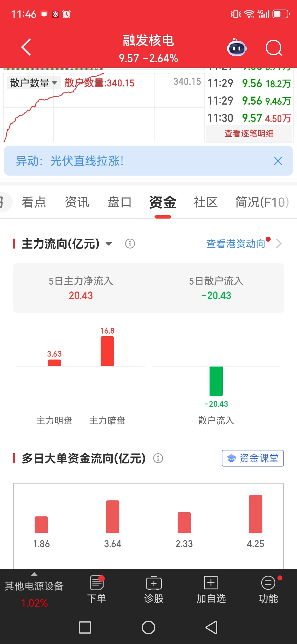Viewport: 297px width, 644px height.
Task: Tap 查看逐笔明细 link
Action: pos(249,133)
